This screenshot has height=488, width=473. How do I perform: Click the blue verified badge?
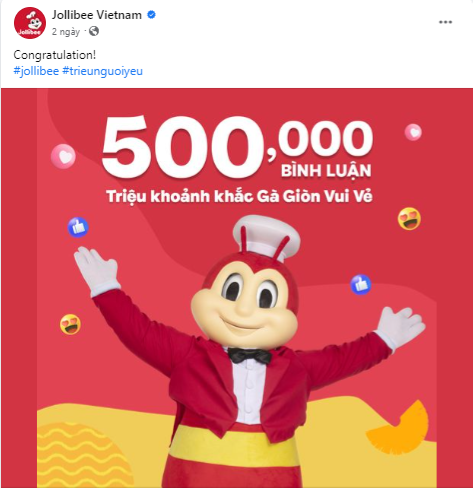151,15
